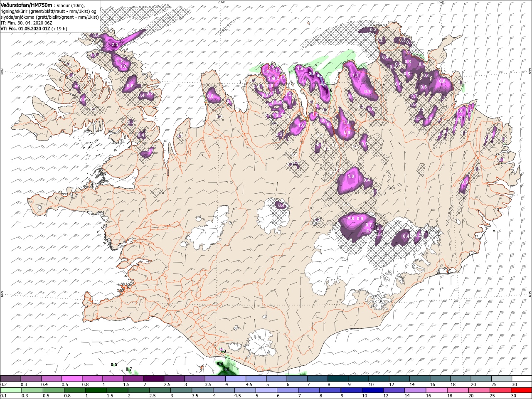Viewport: 532px width, 399px height.
Task: Select the white 30 swatch in the upper legend
Action: tap(521, 379)
